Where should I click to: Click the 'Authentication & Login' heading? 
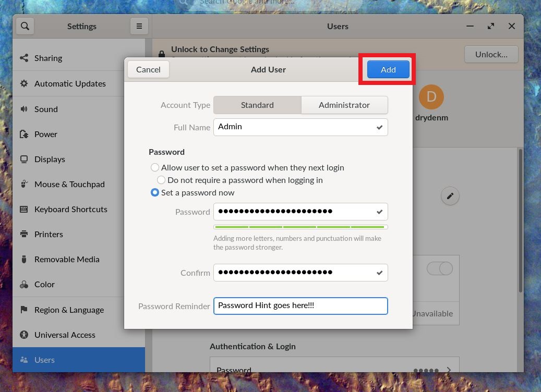[x=253, y=347]
